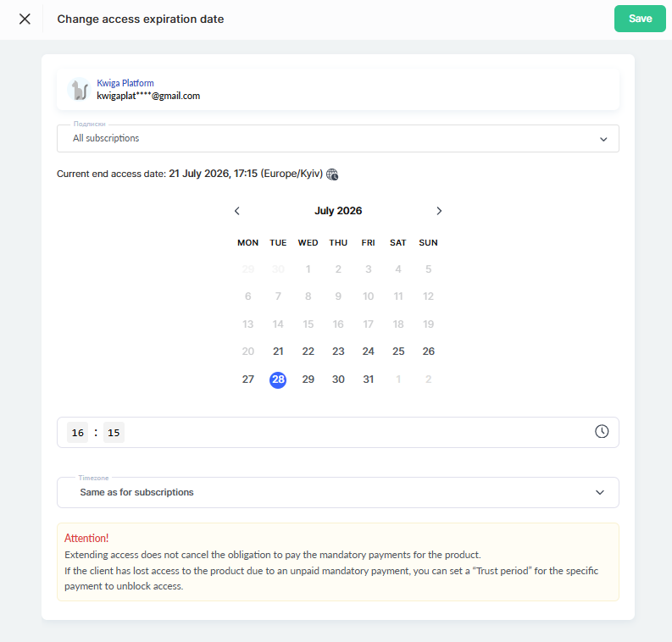Select July 24 in the calendar
Viewport: 672px width, 642px height.
point(368,351)
